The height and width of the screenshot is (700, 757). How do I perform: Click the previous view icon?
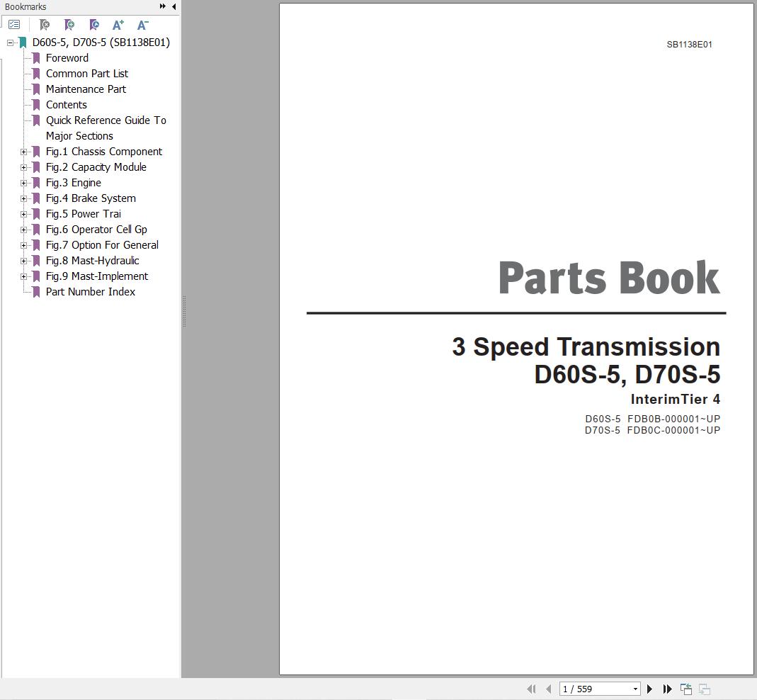click(x=686, y=689)
